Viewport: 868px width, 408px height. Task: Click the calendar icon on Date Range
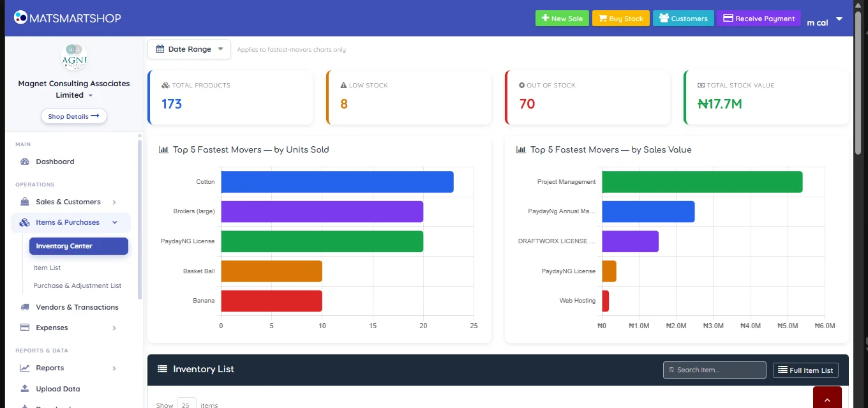coord(160,49)
